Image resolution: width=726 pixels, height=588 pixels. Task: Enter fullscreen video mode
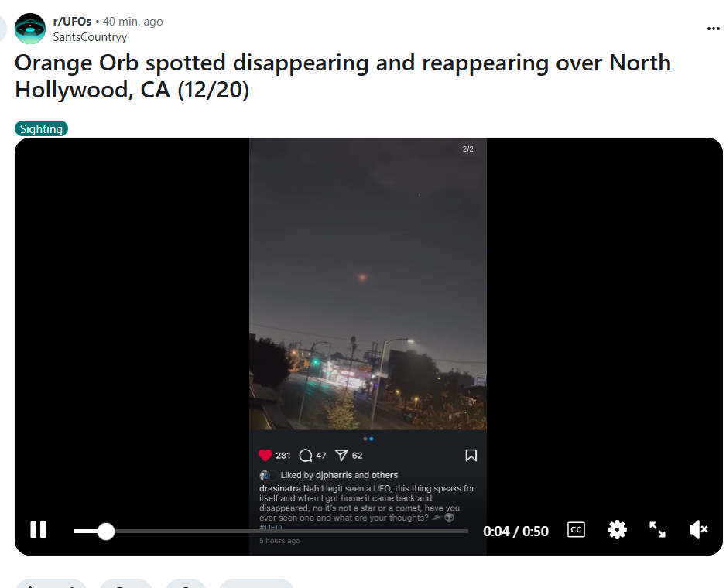tap(657, 530)
